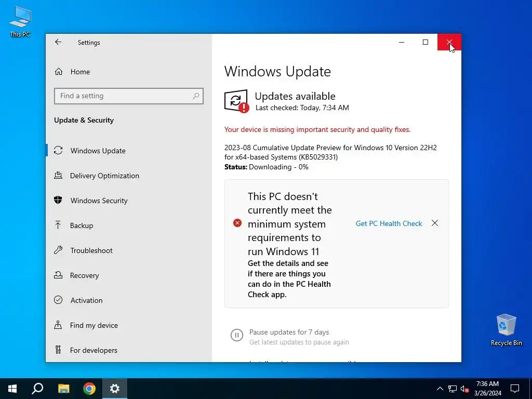
Task: Click the For developers tools icon
Action: tap(58, 350)
